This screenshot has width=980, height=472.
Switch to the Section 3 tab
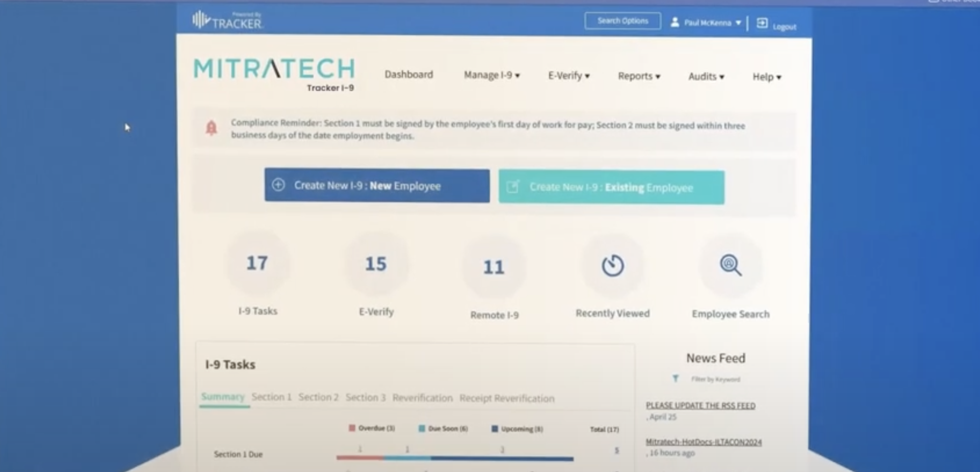(365, 397)
